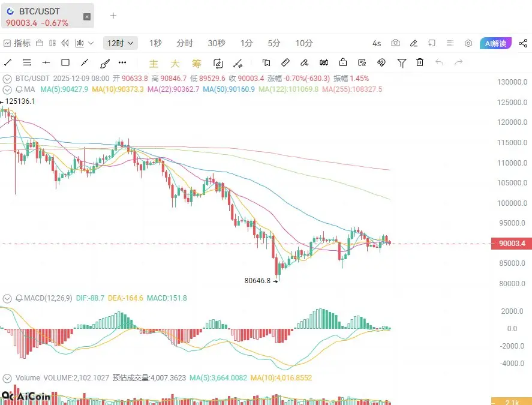Click the pencil edit icon in top bar
This screenshot has height=405, width=532.
click(414, 43)
